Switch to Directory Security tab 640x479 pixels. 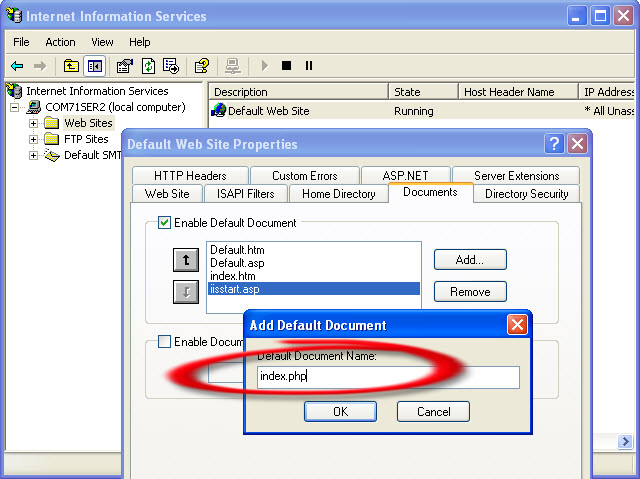(527, 193)
